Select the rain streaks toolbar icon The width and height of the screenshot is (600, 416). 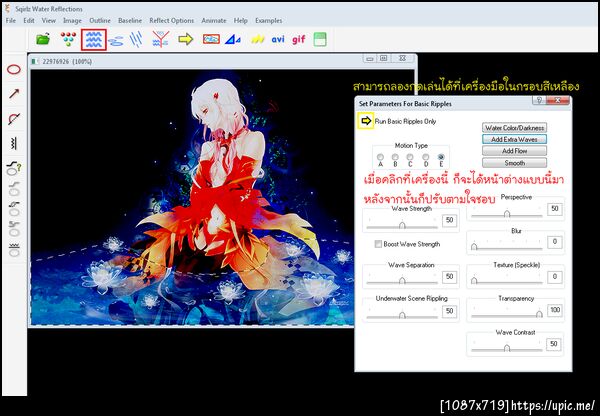136,39
